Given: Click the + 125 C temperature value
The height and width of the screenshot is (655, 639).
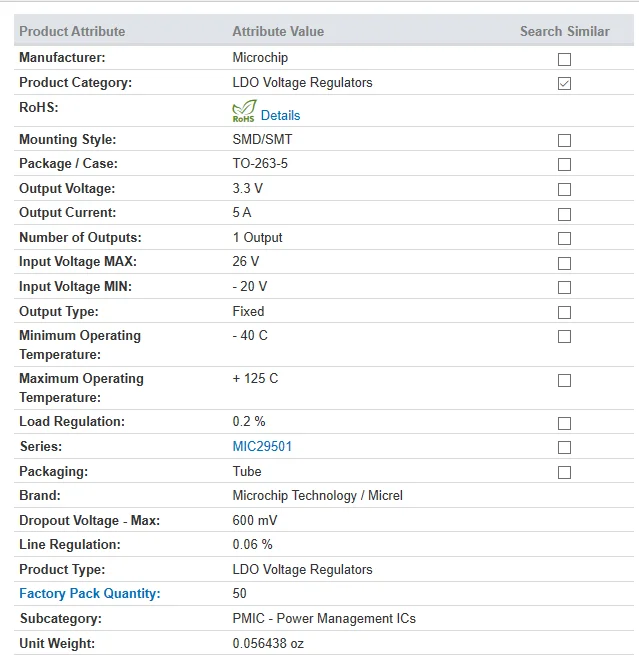Looking at the screenshot, I should 255,378.
